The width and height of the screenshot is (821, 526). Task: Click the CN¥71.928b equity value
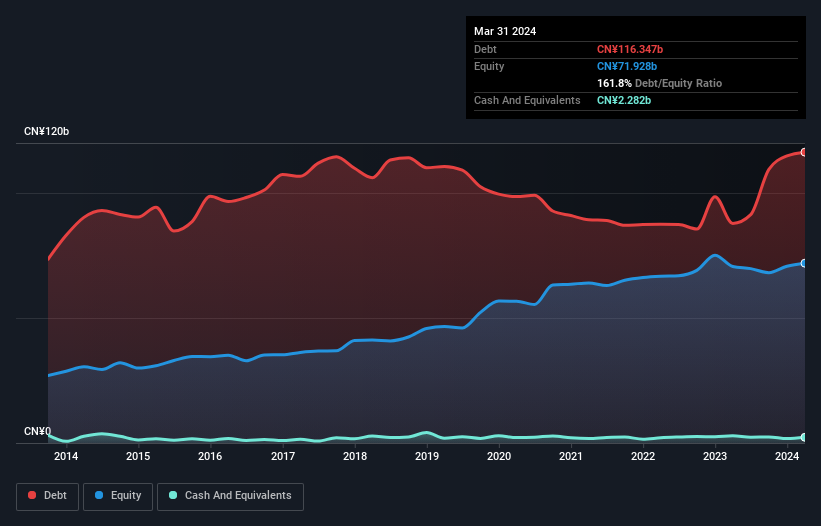point(627,66)
